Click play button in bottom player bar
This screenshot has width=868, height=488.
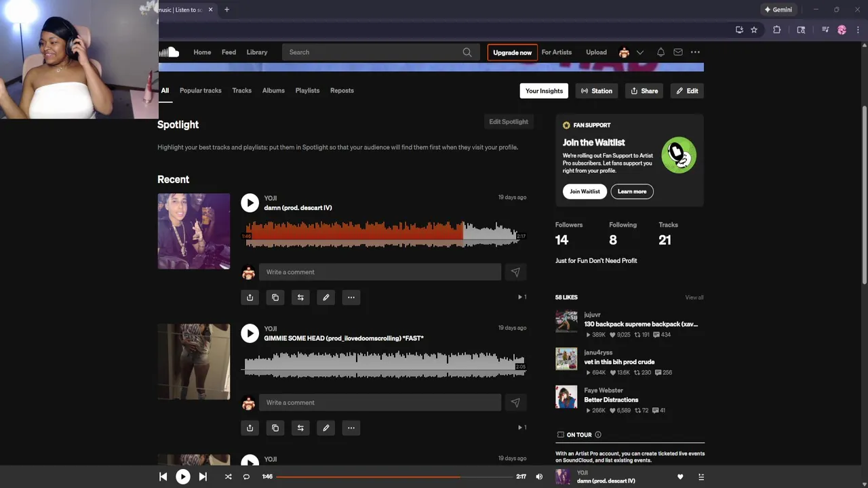183,476
